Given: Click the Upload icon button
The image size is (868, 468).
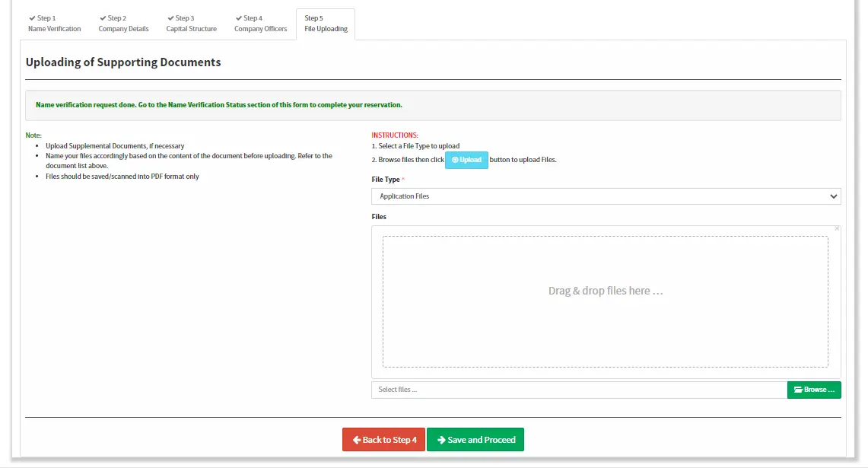Looking at the screenshot, I should (x=454, y=160).
